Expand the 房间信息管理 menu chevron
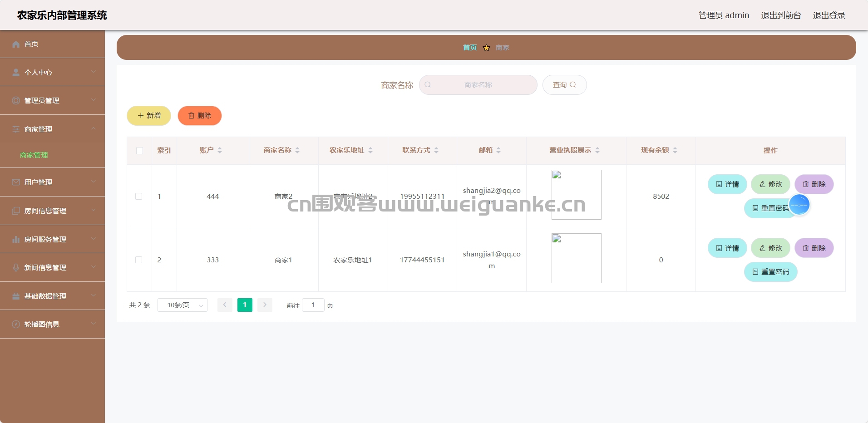Screen dimensions: 868x423 [x=94, y=210]
